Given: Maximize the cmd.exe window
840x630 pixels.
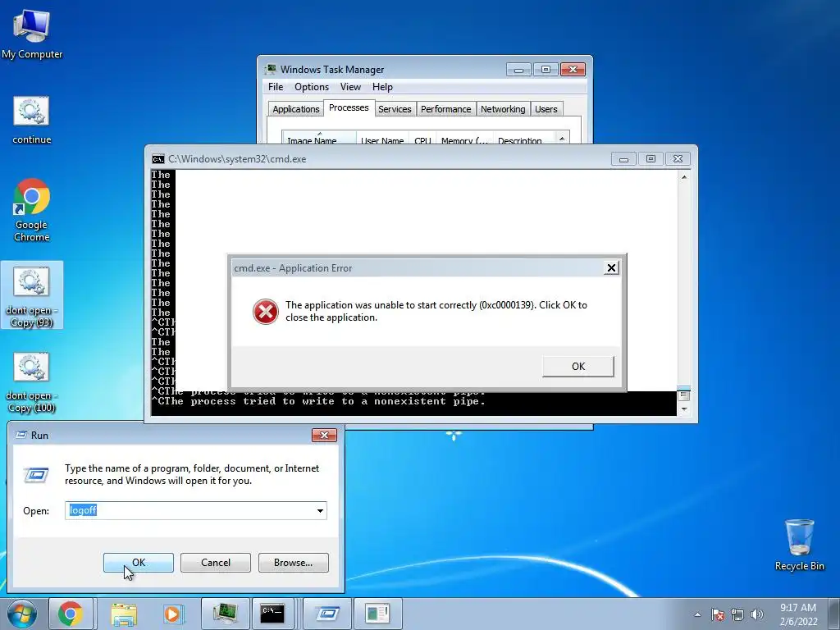Looking at the screenshot, I should pyautogui.click(x=651, y=159).
